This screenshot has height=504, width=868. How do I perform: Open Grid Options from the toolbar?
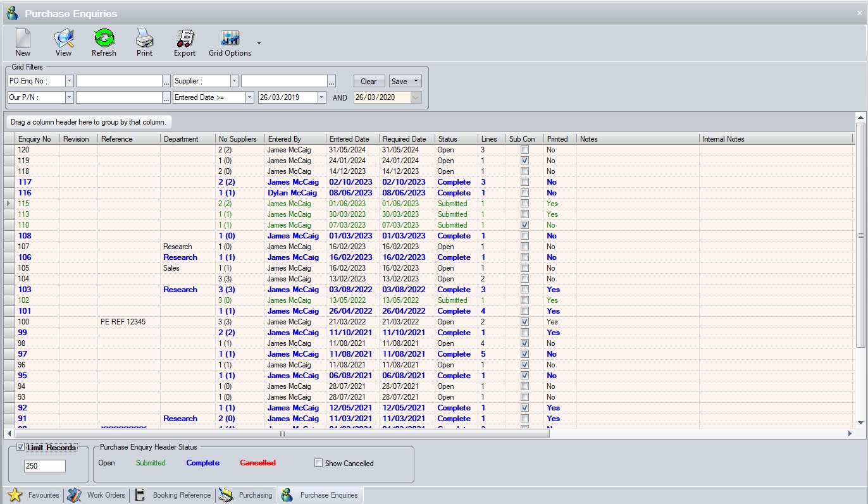click(x=230, y=42)
